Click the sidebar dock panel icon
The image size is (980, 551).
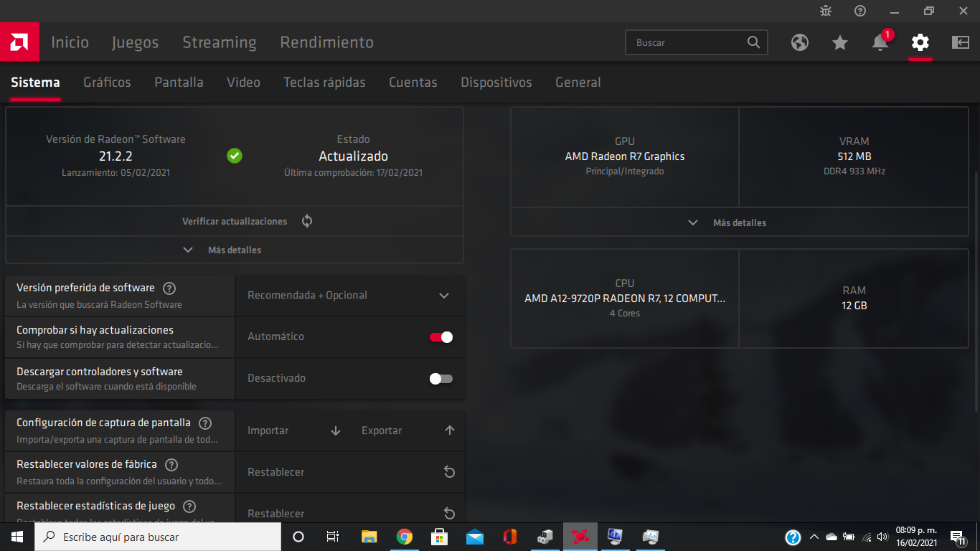click(961, 42)
